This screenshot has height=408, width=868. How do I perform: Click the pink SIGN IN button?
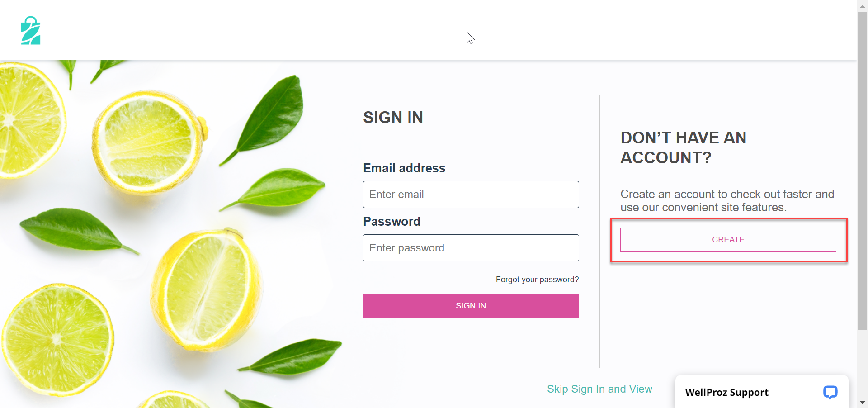(x=471, y=306)
